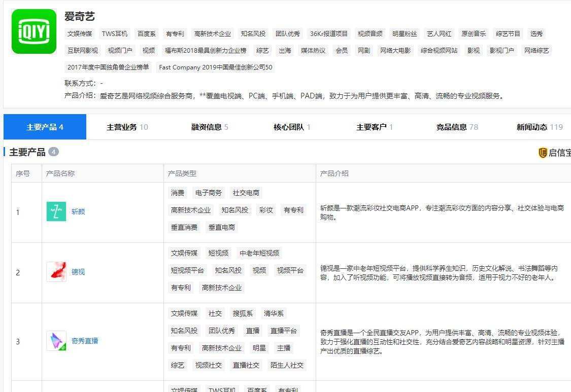Click the 网络大电影 tag
Screen dimensions: 571x392
(395, 51)
